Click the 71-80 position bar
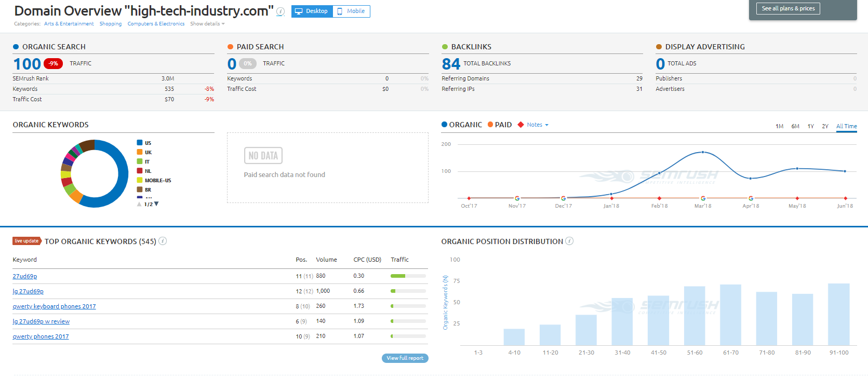The width and height of the screenshot is (868, 379). click(767, 319)
